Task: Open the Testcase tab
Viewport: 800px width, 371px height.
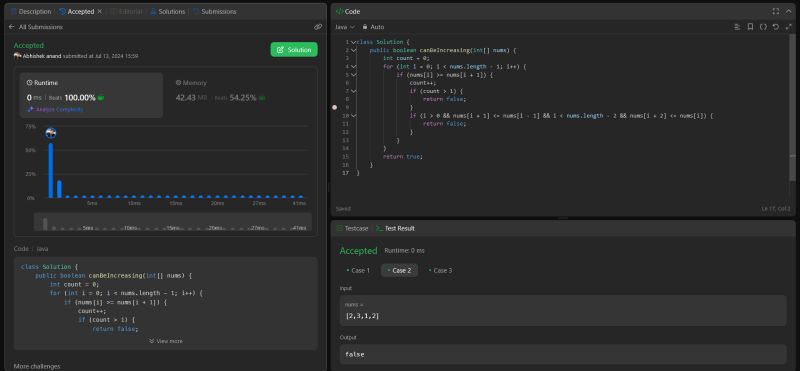Action: [352, 228]
